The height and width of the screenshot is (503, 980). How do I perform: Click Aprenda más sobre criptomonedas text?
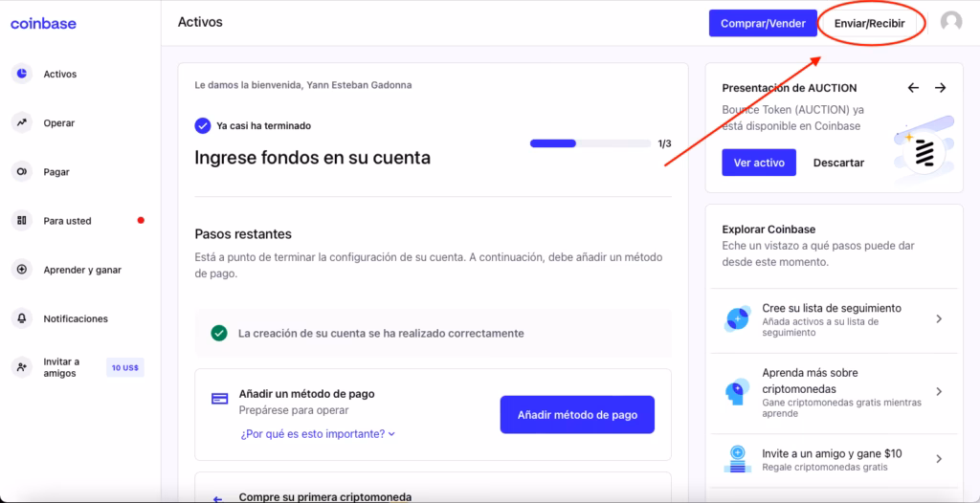(x=810, y=380)
